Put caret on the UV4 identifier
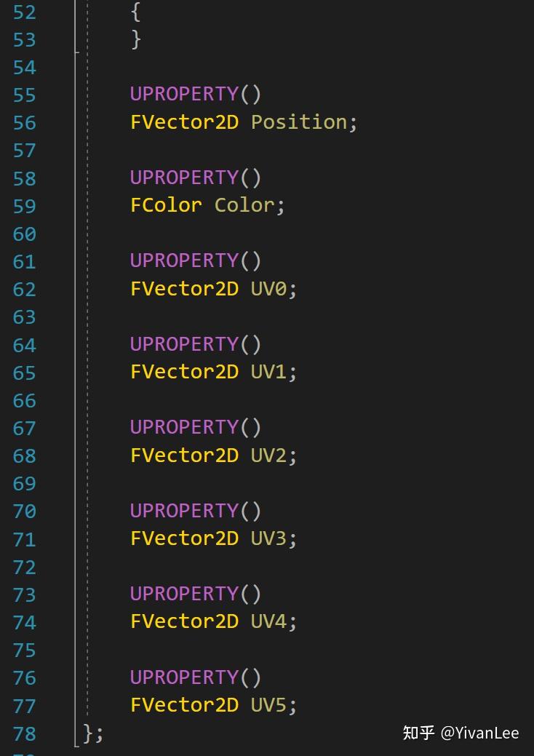This screenshot has width=534, height=756. [268, 621]
